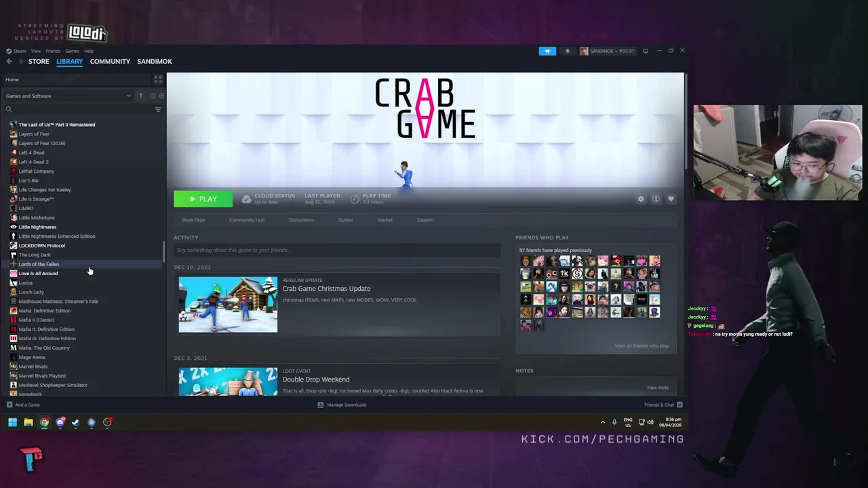Go back with the left arrow

pos(9,61)
